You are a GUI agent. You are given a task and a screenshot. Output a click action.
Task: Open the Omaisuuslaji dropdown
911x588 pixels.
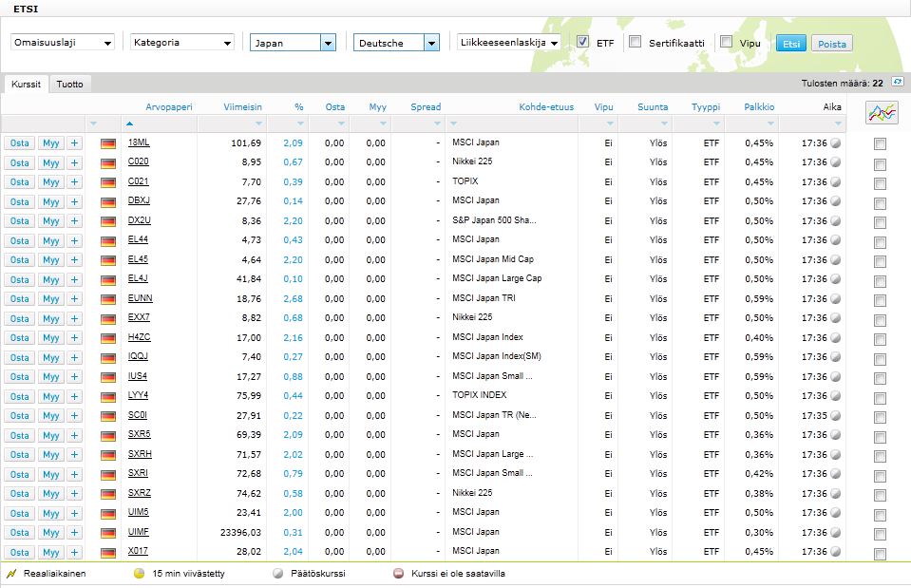click(63, 43)
